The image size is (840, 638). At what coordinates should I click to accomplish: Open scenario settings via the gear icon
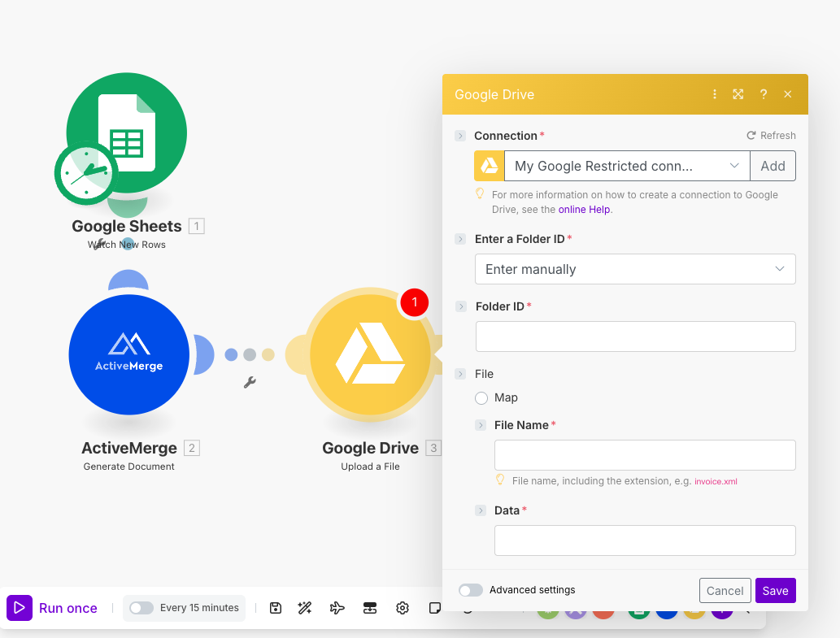pyautogui.click(x=402, y=607)
